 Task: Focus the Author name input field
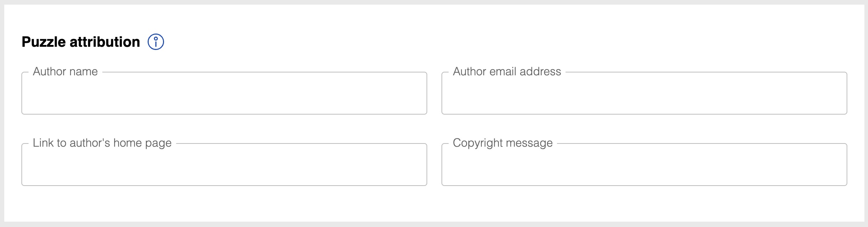224,93
